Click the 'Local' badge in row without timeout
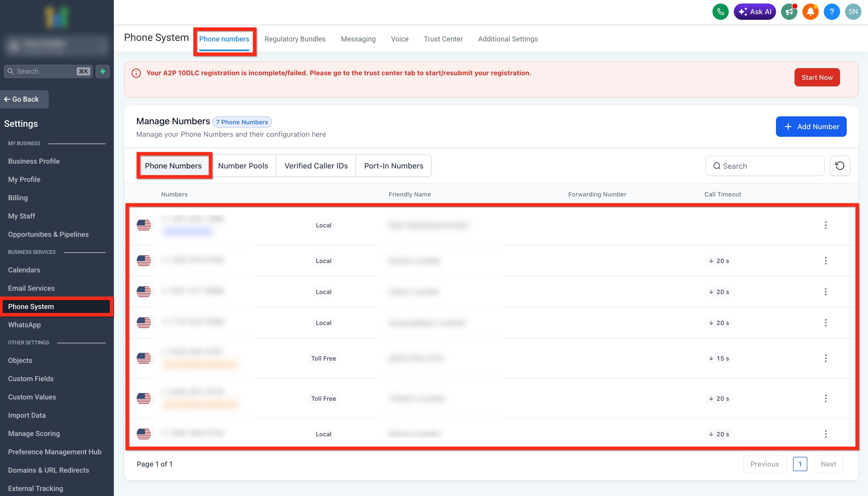The image size is (868, 496). click(x=323, y=225)
